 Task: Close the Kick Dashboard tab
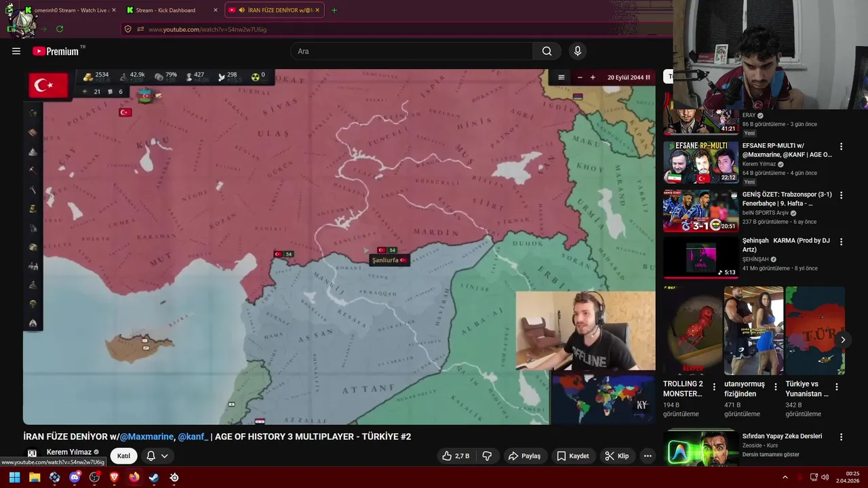pyautogui.click(x=216, y=10)
